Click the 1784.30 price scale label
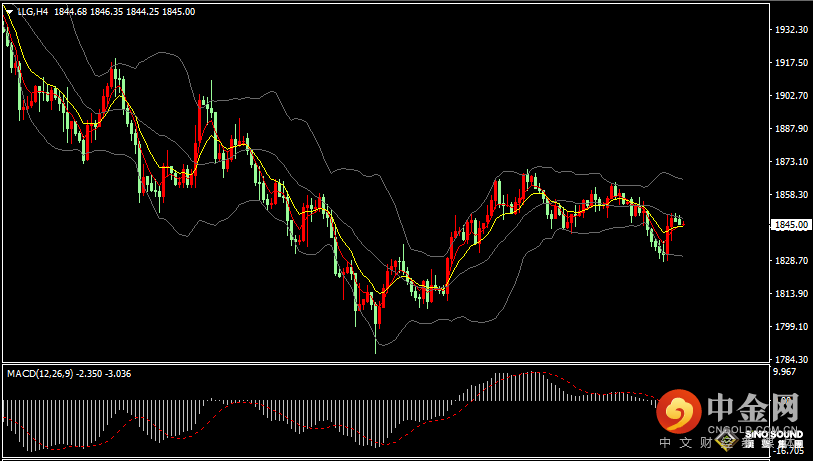The width and height of the screenshot is (813, 461). coord(792,359)
